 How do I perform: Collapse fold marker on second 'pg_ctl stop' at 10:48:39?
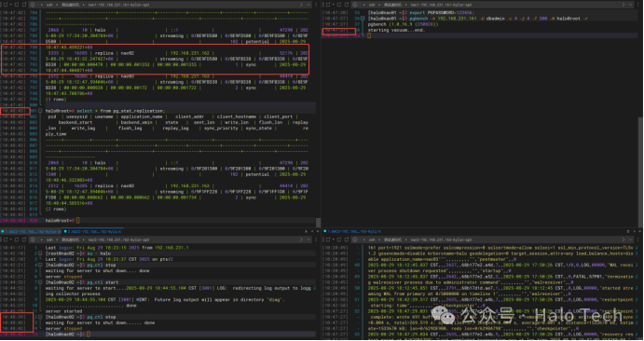pyautogui.click(x=40, y=317)
